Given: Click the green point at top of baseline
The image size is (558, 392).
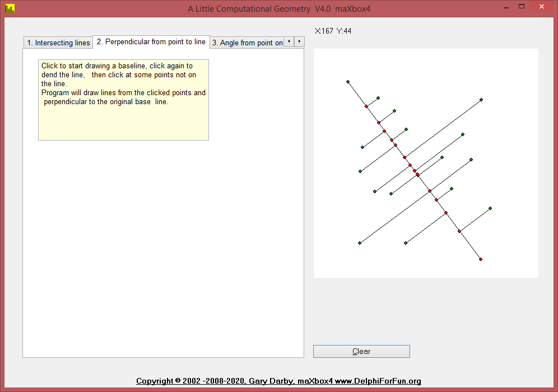Looking at the screenshot, I should (x=348, y=82).
